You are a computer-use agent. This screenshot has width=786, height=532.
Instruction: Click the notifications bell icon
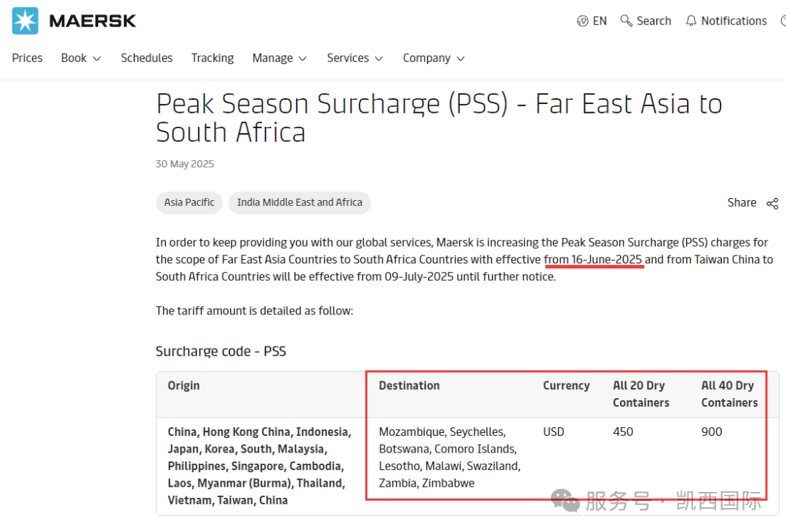(691, 21)
